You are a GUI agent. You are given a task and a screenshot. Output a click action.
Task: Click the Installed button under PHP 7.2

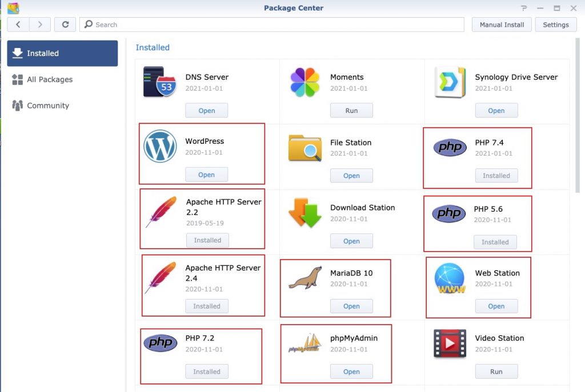(x=207, y=371)
